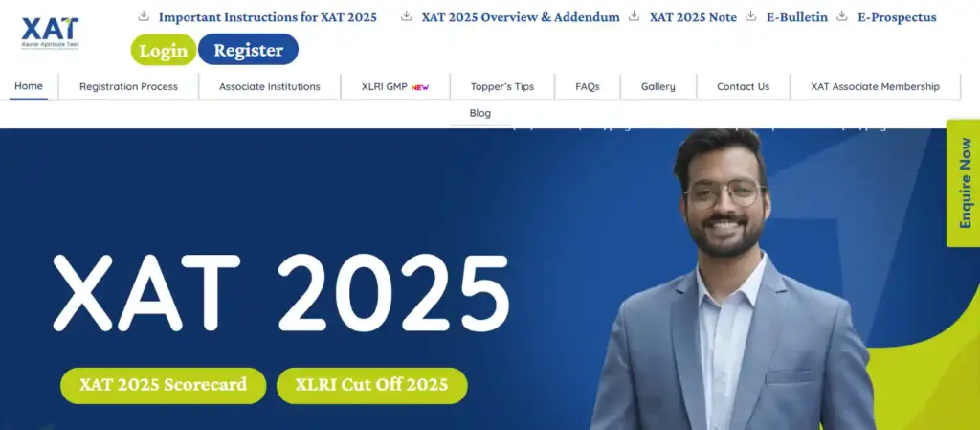Open XAT 2025 Overview & Addendum link

(x=520, y=17)
